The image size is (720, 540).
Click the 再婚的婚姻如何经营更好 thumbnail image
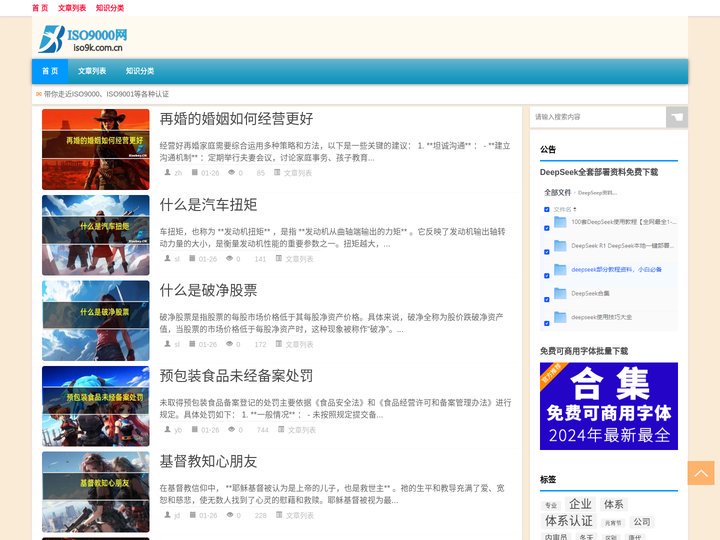[96, 149]
